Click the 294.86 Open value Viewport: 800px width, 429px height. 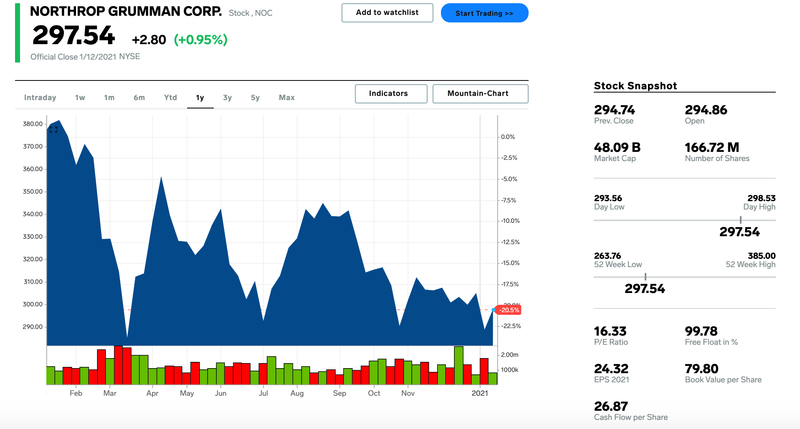pos(706,110)
